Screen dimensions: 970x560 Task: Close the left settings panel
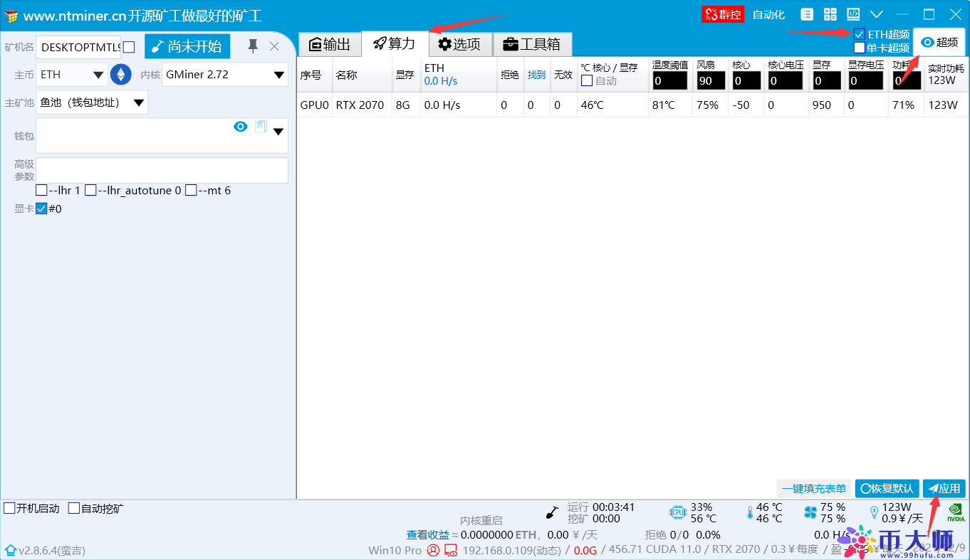click(274, 46)
